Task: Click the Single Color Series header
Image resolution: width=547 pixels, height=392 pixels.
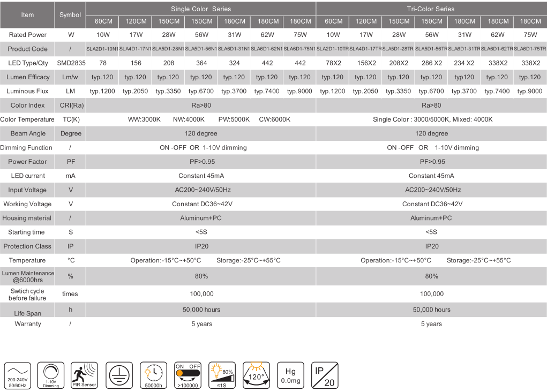Action: point(201,9)
